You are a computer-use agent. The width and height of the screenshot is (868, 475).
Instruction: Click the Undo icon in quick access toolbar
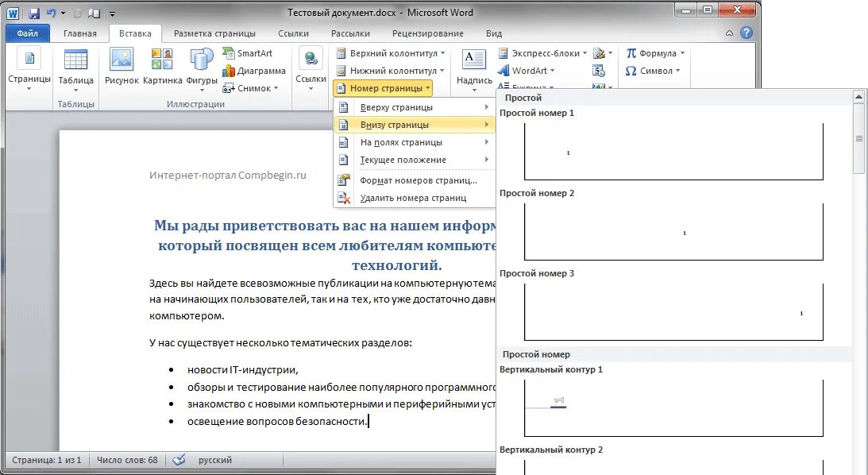52,13
